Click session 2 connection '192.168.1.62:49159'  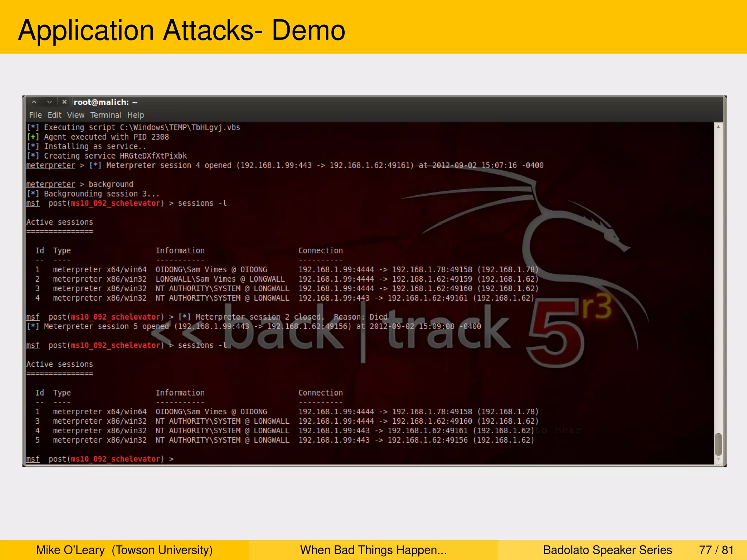coord(432,279)
